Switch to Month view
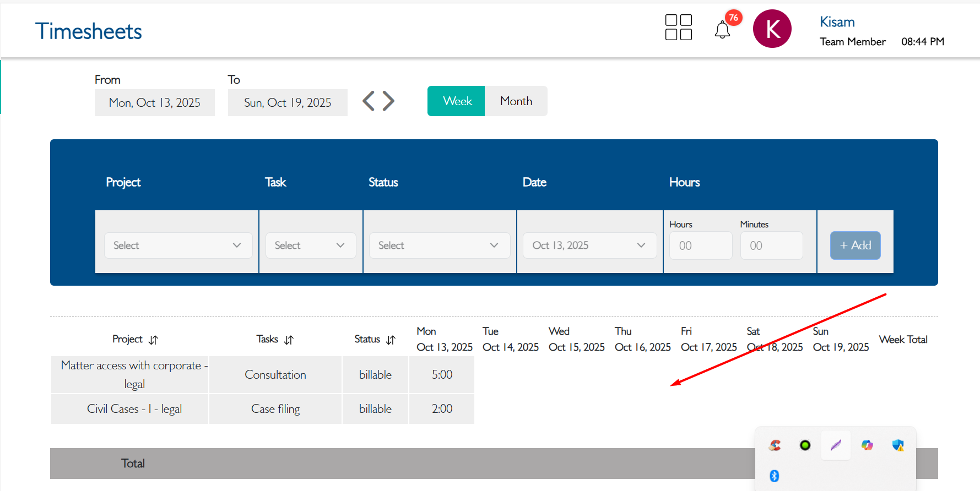Screen dimensions: 980x491 516,101
